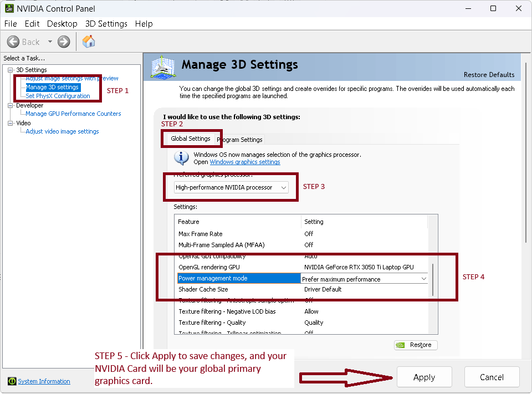This screenshot has width=532, height=394.
Task: Collapse the Developer tree node
Action: (10, 105)
